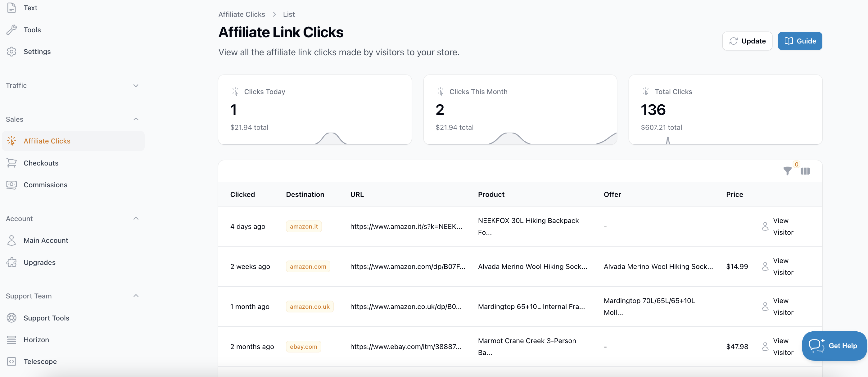Click the Tools wrench icon in sidebar
Screen dimensions: 868x377
11,30
